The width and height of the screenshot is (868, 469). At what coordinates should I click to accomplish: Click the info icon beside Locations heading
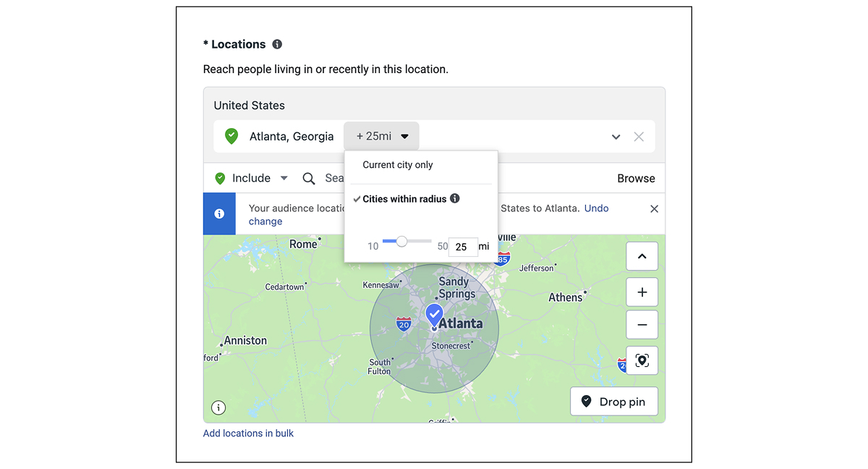pyautogui.click(x=277, y=44)
